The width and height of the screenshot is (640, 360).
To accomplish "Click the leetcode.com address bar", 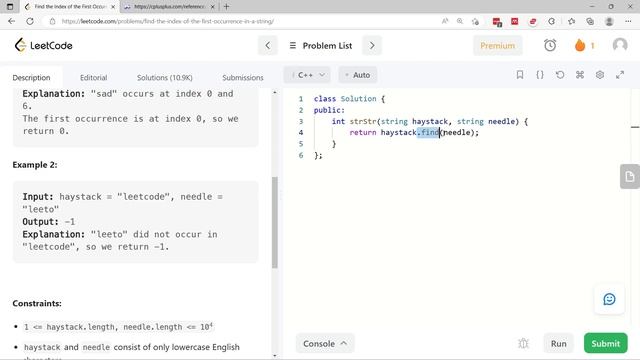I will click(x=167, y=21).
